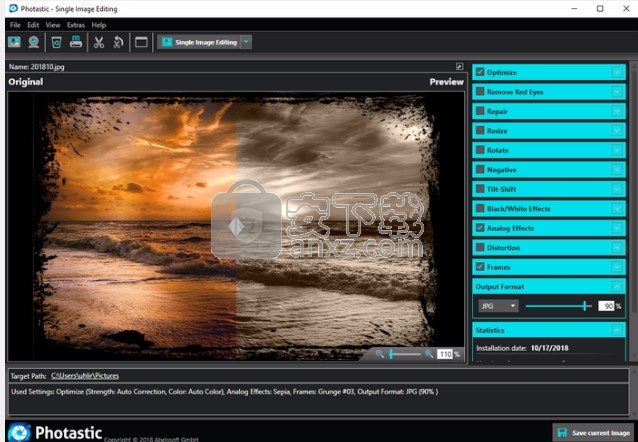Click the Photastic app icon in the title bar
The width and height of the screenshot is (638, 442).
coord(13,9)
